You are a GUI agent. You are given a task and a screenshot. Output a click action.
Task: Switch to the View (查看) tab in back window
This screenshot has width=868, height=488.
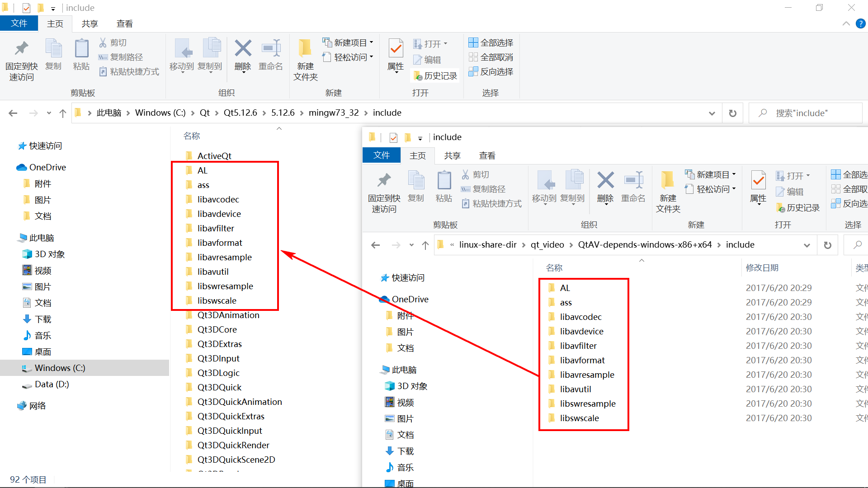click(124, 23)
